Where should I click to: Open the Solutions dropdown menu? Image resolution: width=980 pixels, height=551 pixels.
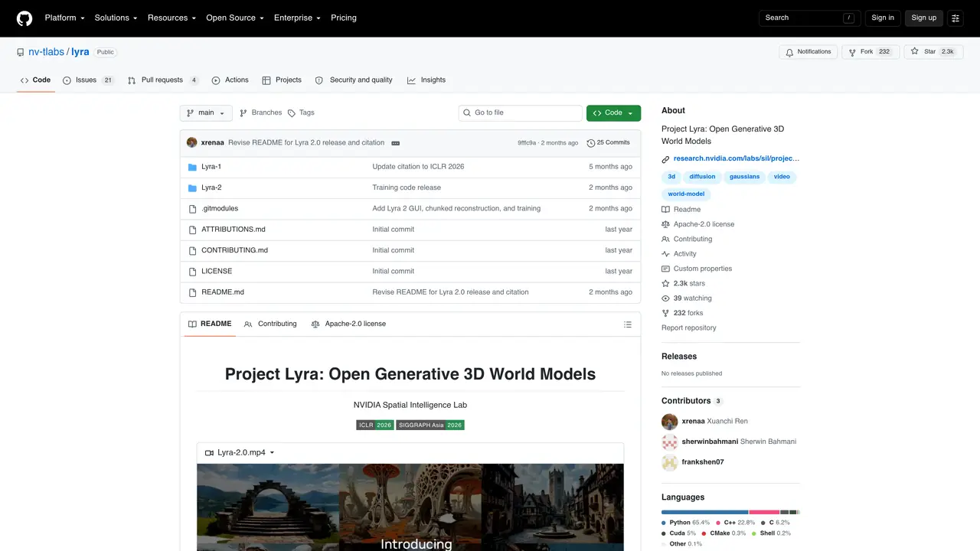pos(116,18)
